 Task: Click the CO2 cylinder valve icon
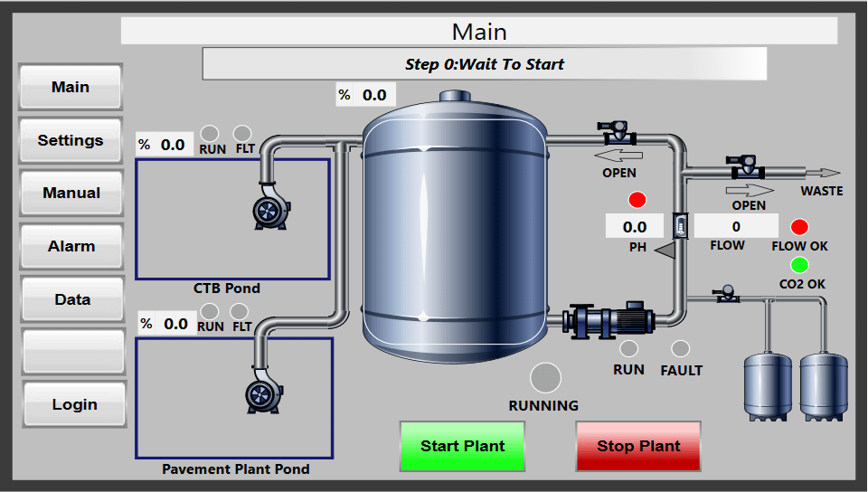(x=724, y=293)
